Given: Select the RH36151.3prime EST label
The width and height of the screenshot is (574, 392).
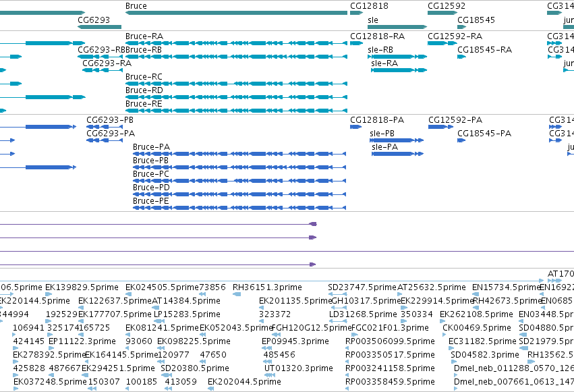Looking at the screenshot, I should click(x=267, y=287).
